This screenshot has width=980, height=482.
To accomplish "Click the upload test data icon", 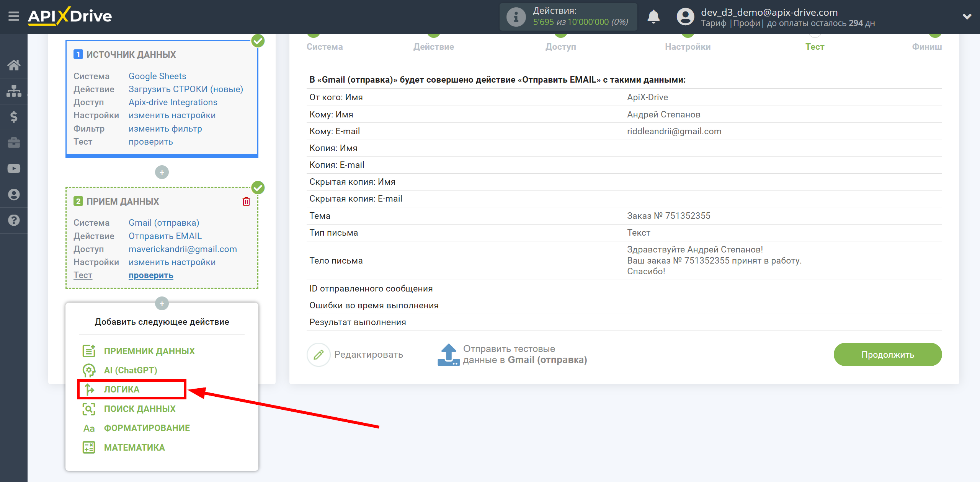I will (449, 355).
